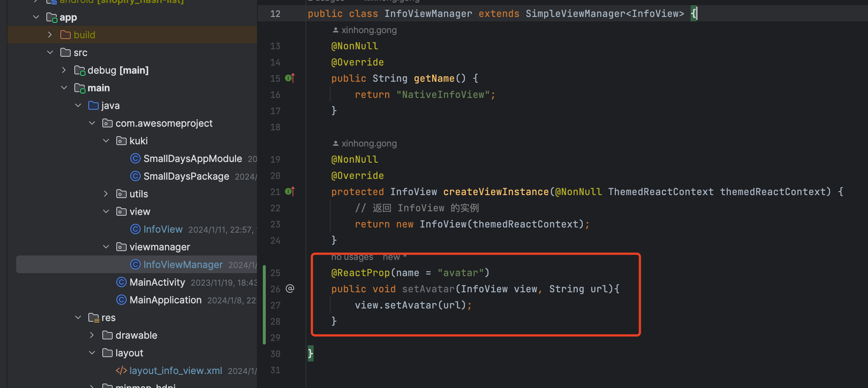Screen dimensions: 868x388
Task: Expand the utils package
Action: coord(106,194)
